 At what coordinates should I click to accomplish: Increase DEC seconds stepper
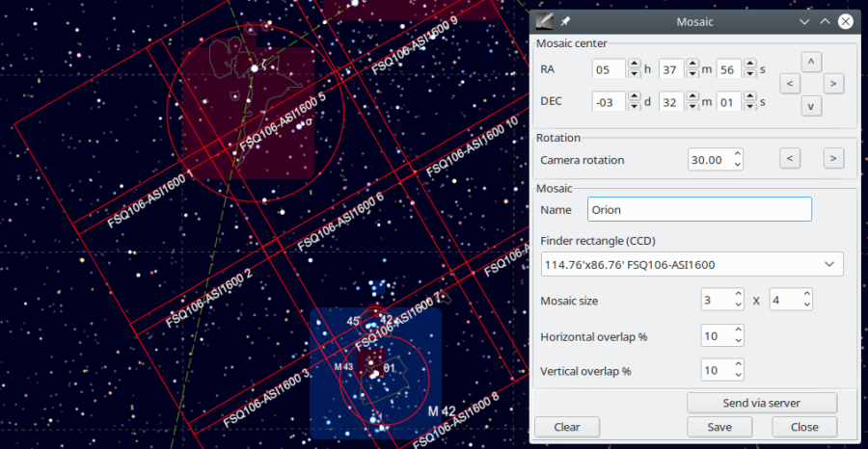[750, 96]
